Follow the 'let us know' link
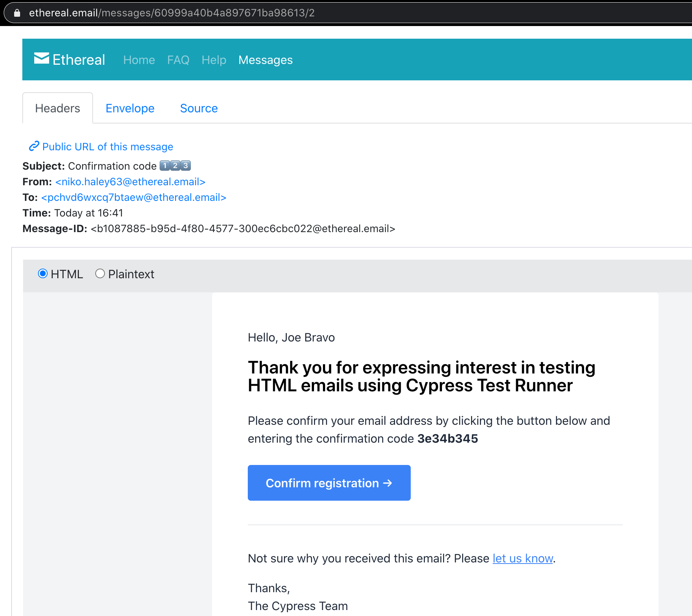 523,558
